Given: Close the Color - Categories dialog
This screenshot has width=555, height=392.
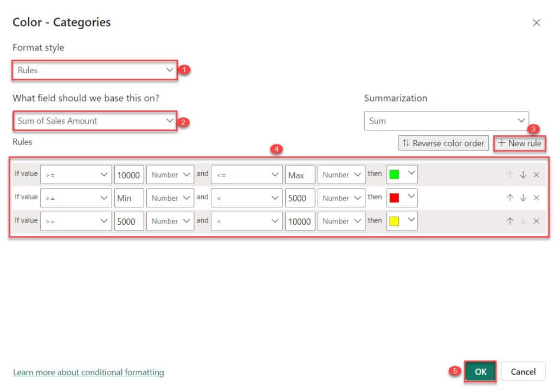Looking at the screenshot, I should (x=536, y=23).
